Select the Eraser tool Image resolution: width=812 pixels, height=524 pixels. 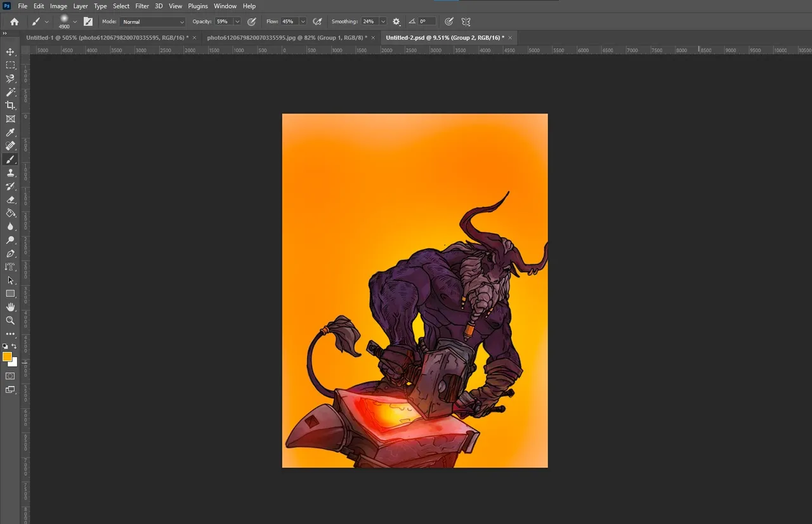click(10, 200)
